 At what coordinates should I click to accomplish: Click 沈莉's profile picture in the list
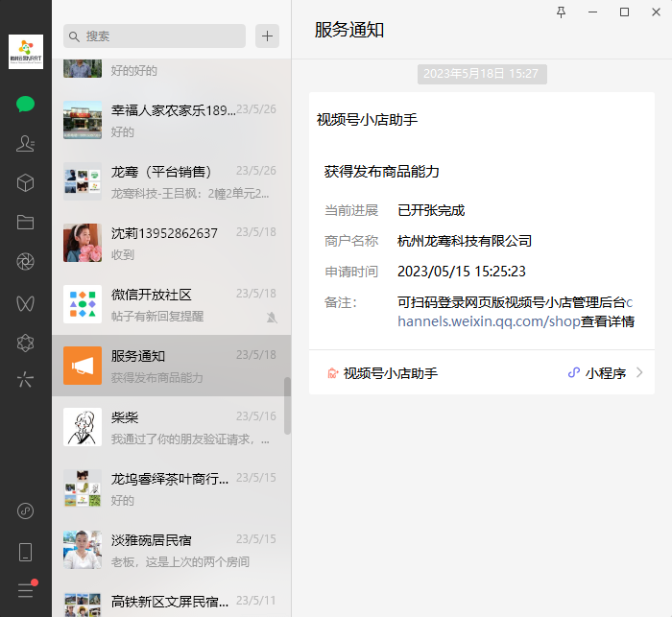click(83, 243)
